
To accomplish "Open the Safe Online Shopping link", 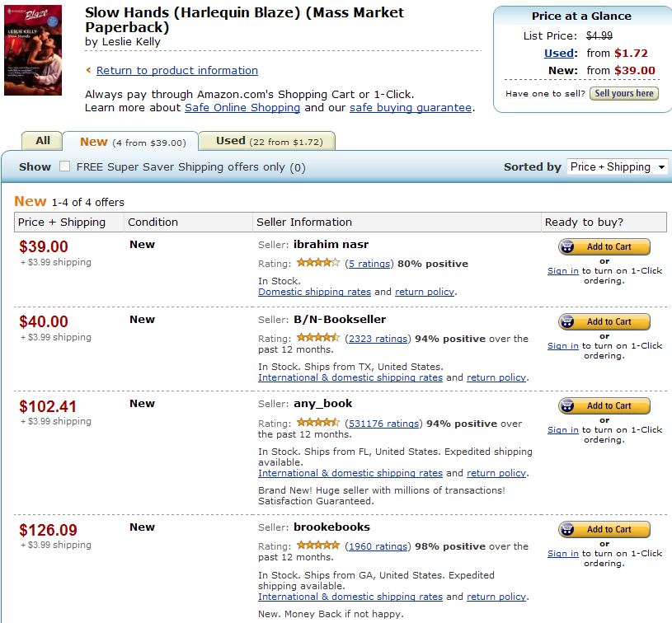I will point(242,108).
